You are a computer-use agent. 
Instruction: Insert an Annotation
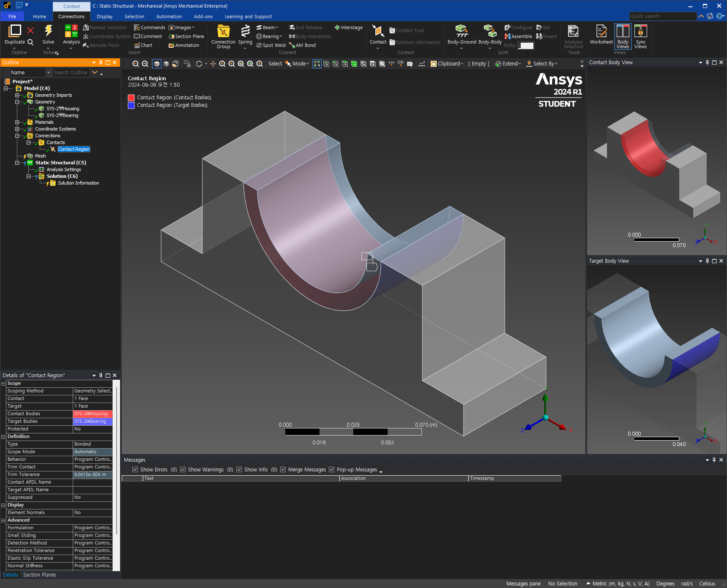pos(184,45)
